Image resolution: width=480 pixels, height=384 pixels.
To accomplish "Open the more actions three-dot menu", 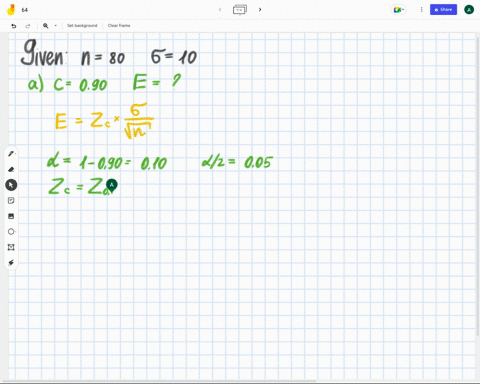I will click(x=421, y=10).
